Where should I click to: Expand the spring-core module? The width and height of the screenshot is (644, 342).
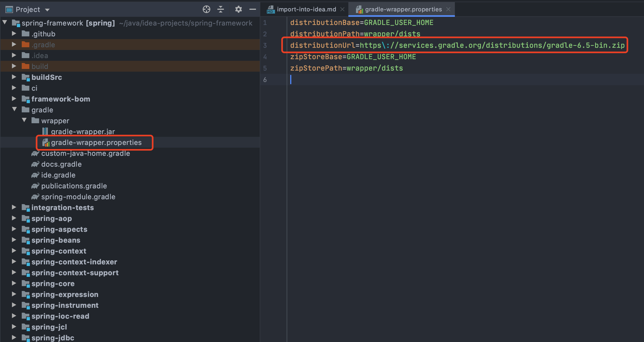[14, 283]
